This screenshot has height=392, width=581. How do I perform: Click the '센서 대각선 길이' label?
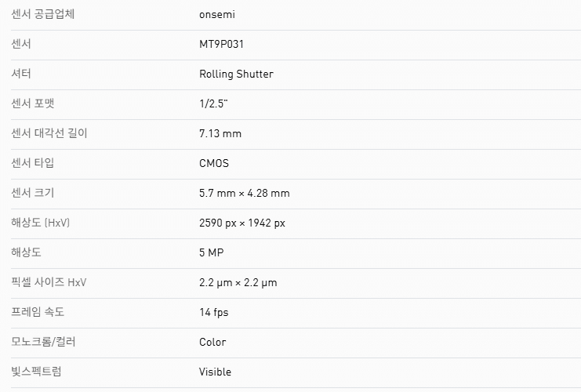point(49,133)
